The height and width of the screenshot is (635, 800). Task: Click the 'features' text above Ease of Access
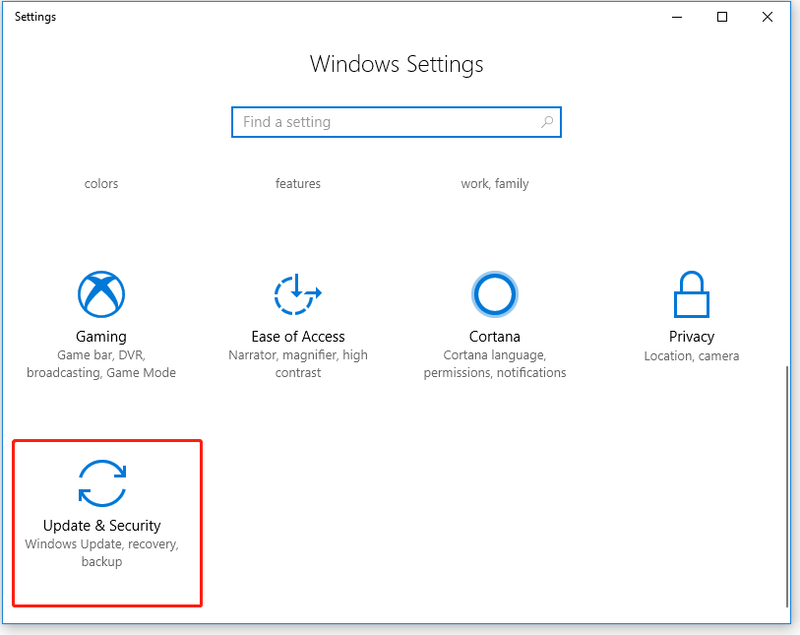point(298,184)
